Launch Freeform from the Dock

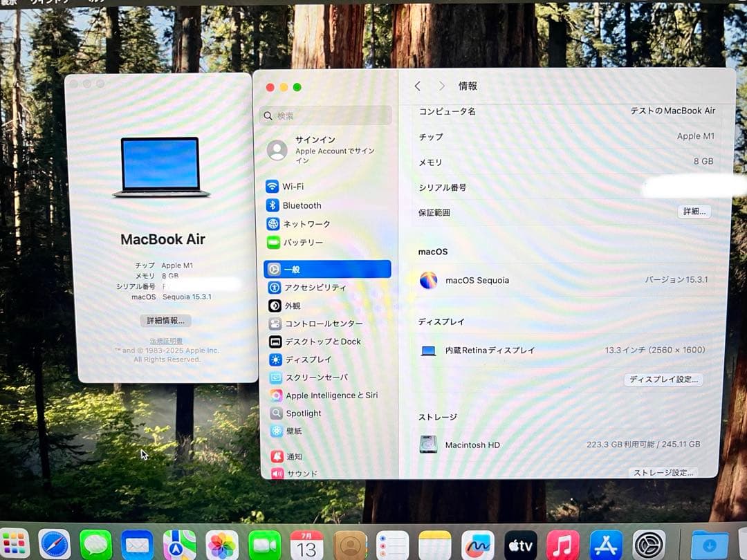[477, 545]
